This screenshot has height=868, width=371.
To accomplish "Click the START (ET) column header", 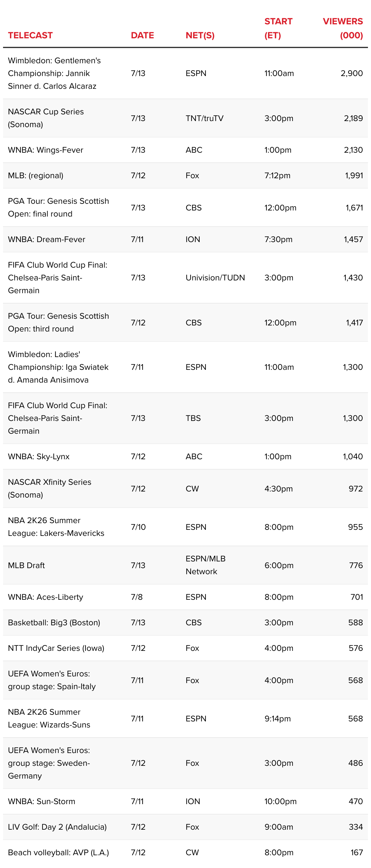I will click(x=278, y=28).
